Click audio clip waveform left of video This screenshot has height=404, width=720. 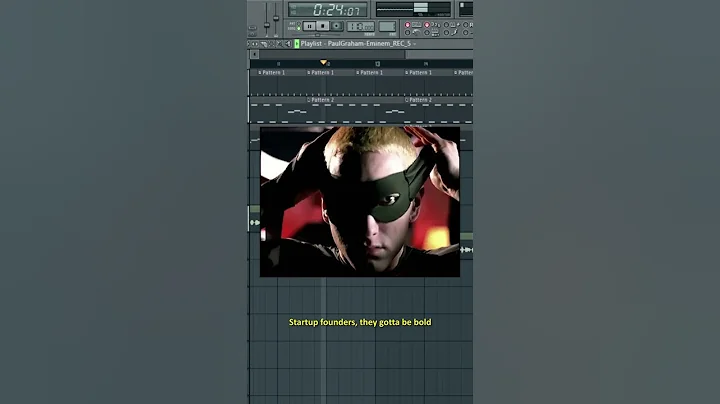click(x=255, y=223)
